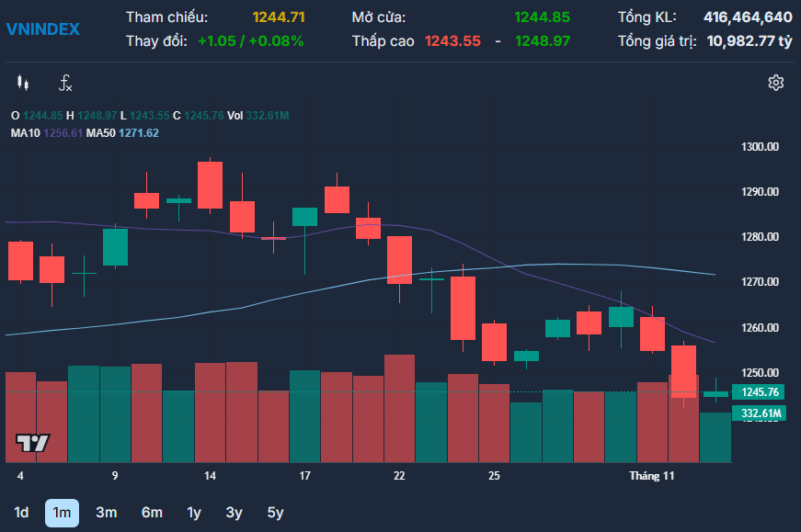801x532 pixels.
Task: Click the VNINDEX ticker link
Action: (x=43, y=29)
